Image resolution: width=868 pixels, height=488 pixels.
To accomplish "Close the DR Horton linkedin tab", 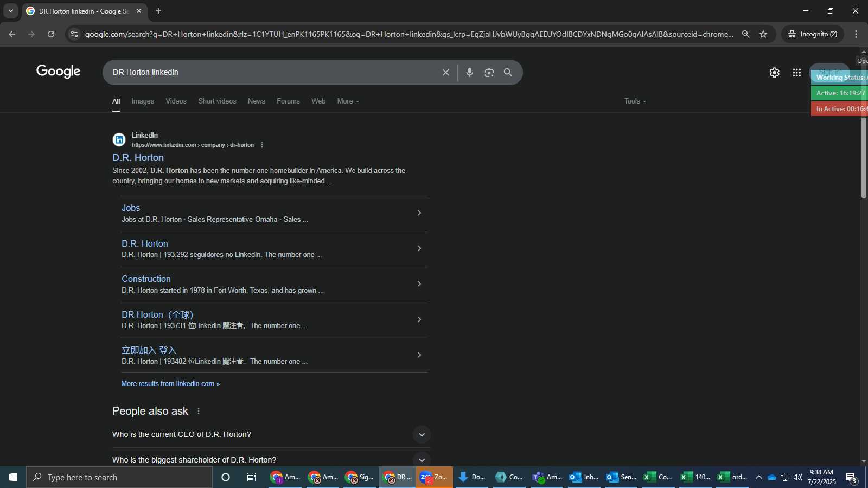I will [139, 11].
